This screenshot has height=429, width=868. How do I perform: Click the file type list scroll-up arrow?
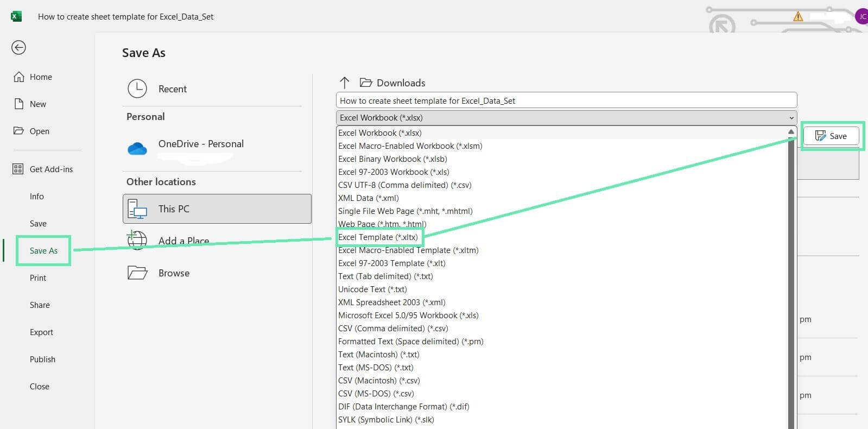791,132
